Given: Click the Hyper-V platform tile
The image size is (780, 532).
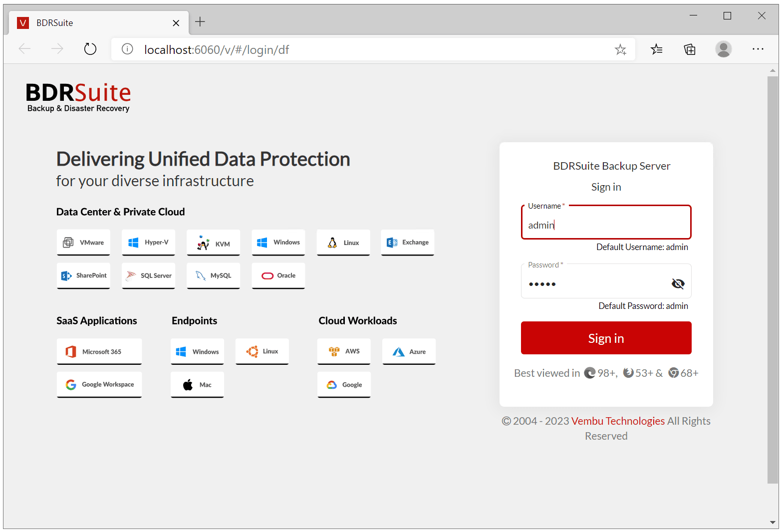Looking at the screenshot, I should (148, 243).
